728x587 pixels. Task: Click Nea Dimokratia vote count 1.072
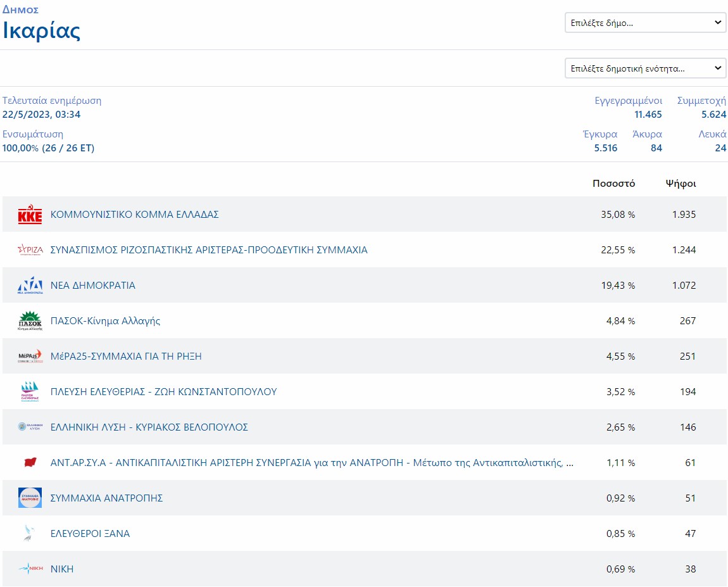point(684,286)
